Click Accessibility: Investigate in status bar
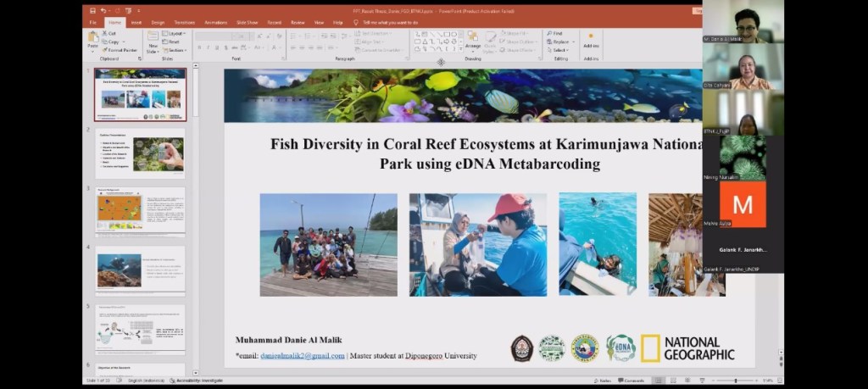 pyautogui.click(x=199, y=381)
